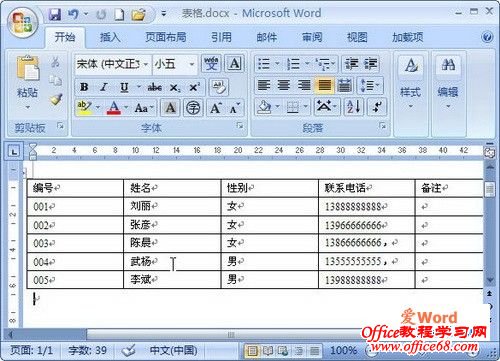500x361 pixels.
Task: Click the 字数: 39 word count
Action: (87, 350)
